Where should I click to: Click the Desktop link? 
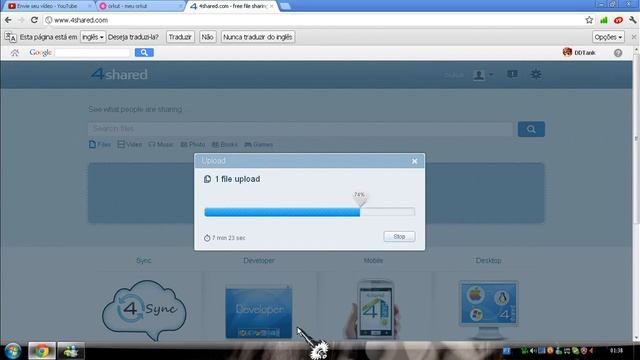click(489, 260)
